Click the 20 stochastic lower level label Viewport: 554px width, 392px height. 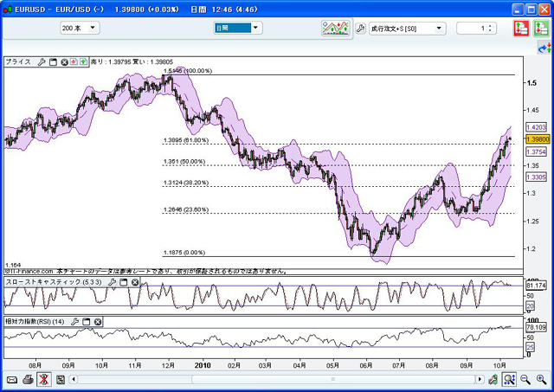tap(530, 305)
